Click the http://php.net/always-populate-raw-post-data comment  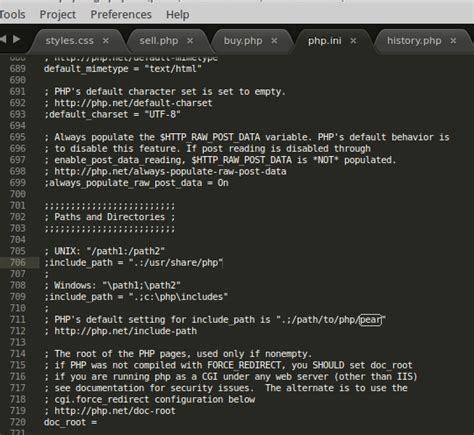[x=165, y=172]
